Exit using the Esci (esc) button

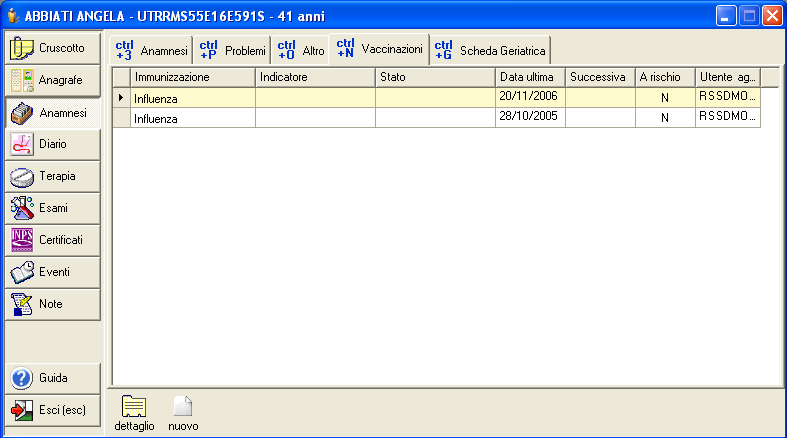[52, 410]
